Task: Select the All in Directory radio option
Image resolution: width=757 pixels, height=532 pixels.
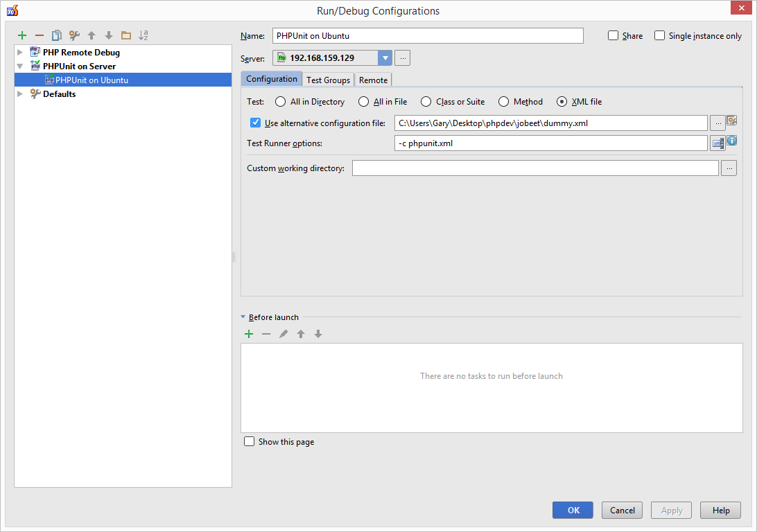Action: click(x=280, y=101)
